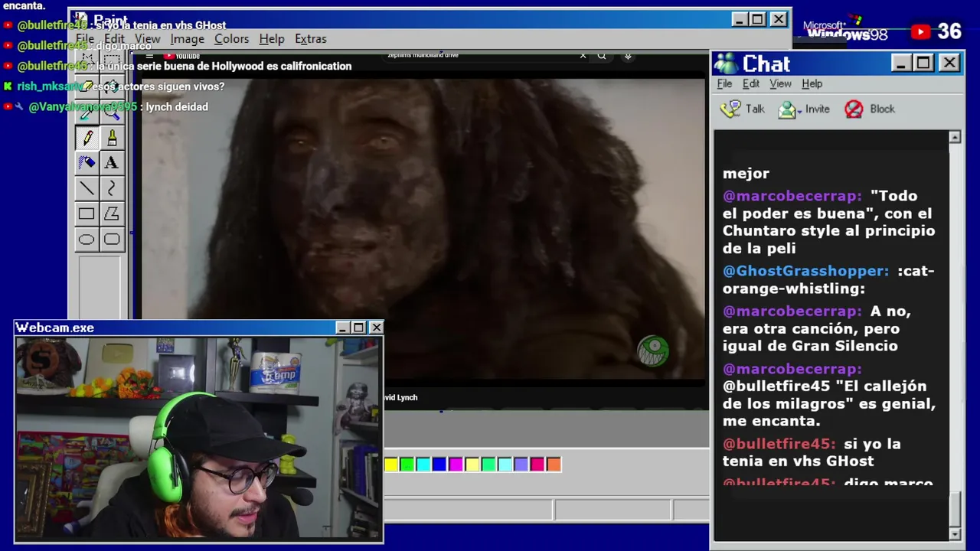Open the Help menu in Chat
Image resolution: width=980 pixels, height=551 pixels.
click(x=812, y=84)
